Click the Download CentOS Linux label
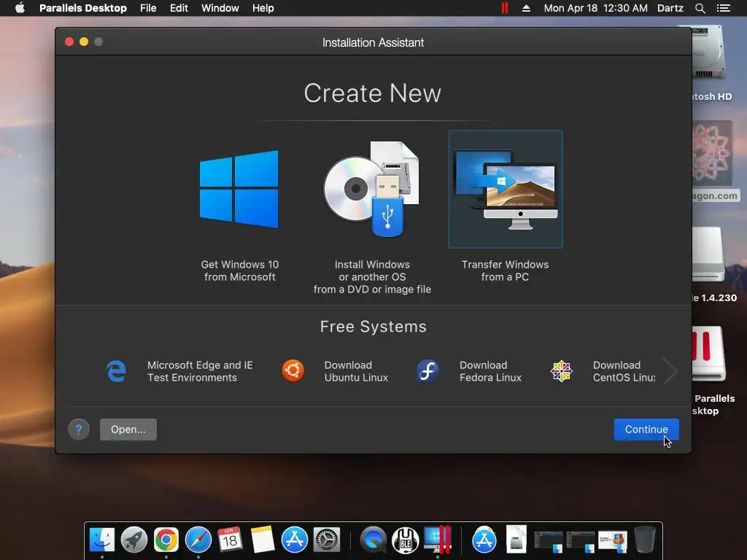Viewport: 747px width, 560px height. pyautogui.click(x=624, y=371)
